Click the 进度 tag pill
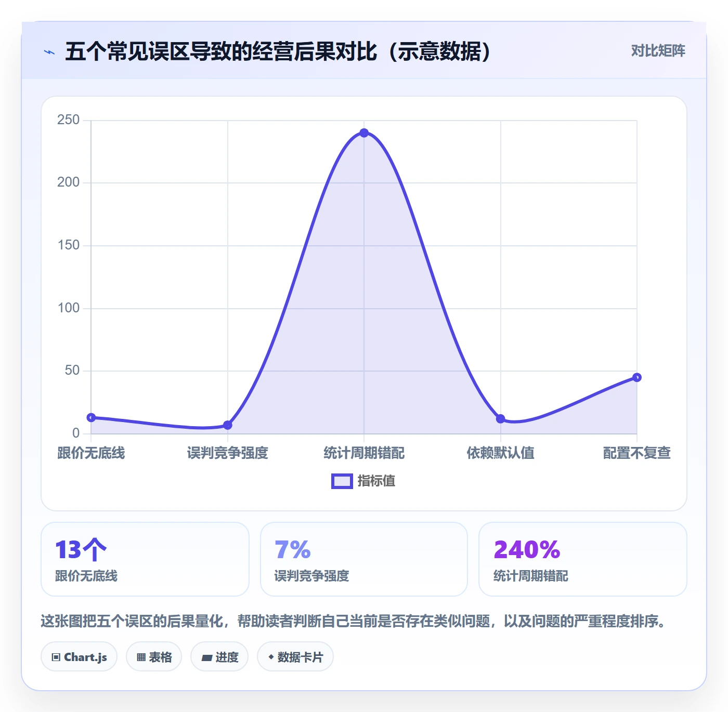This screenshot has width=728, height=712. (219, 657)
